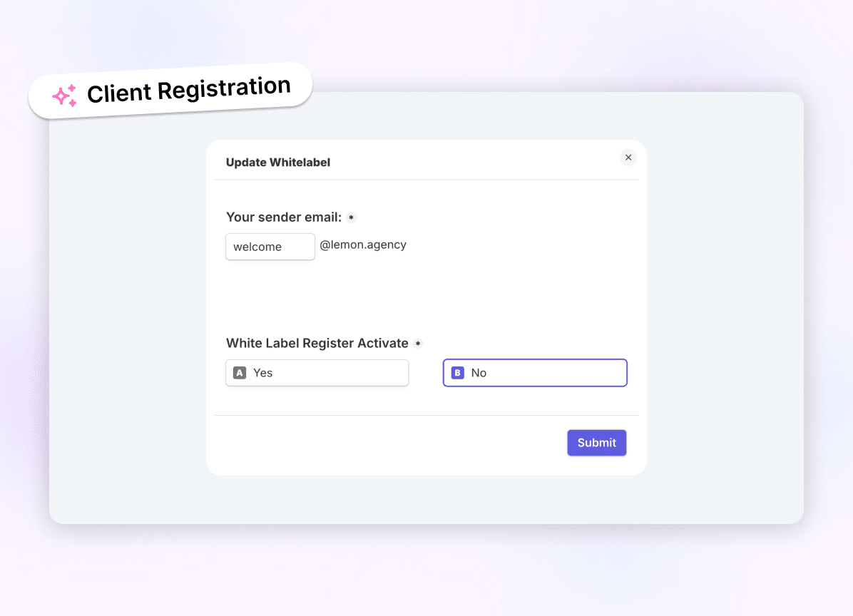
Task: Close the Update Whitelabel dialog
Action: [628, 158]
